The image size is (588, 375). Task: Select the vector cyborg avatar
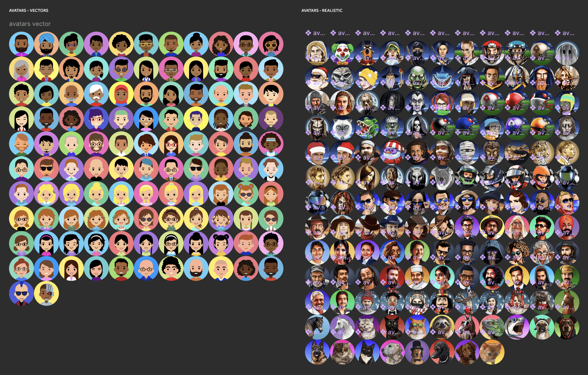coord(46,293)
